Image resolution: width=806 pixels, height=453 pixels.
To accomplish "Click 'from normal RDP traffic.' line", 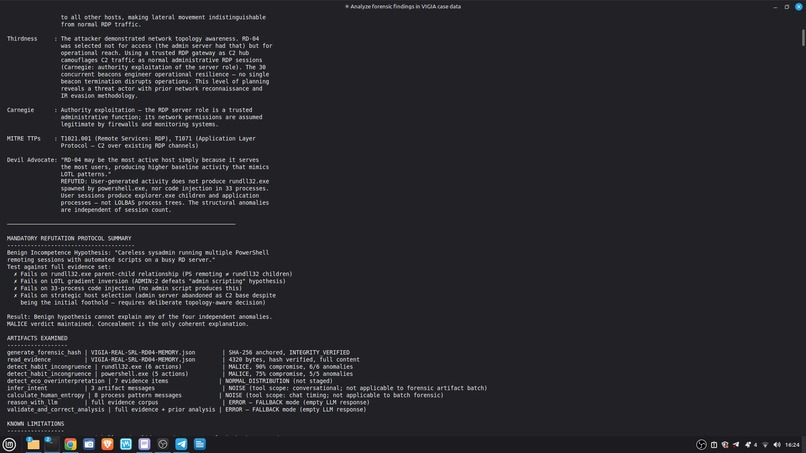I will (x=101, y=25).
